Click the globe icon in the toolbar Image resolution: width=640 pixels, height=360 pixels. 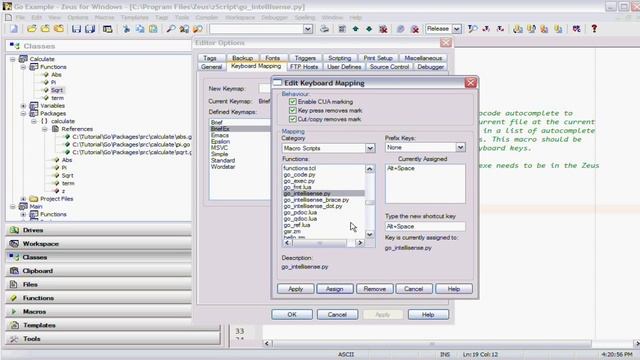tap(400, 29)
